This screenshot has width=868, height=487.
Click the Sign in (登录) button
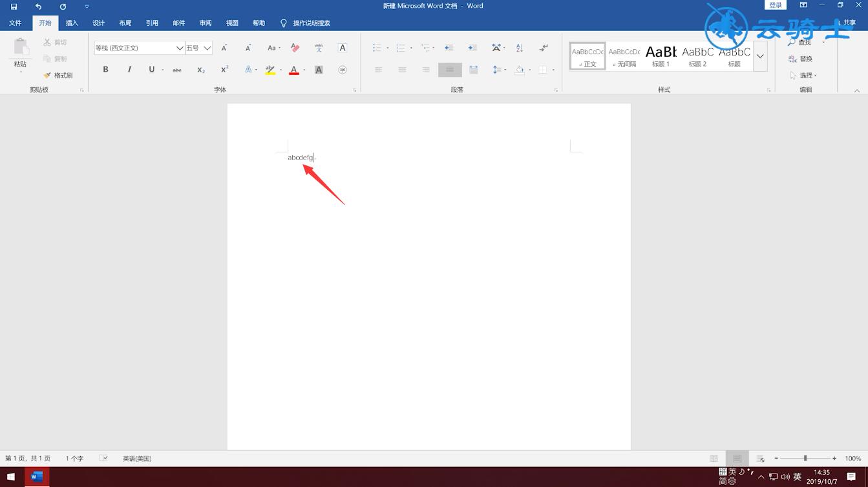pyautogui.click(x=776, y=5)
